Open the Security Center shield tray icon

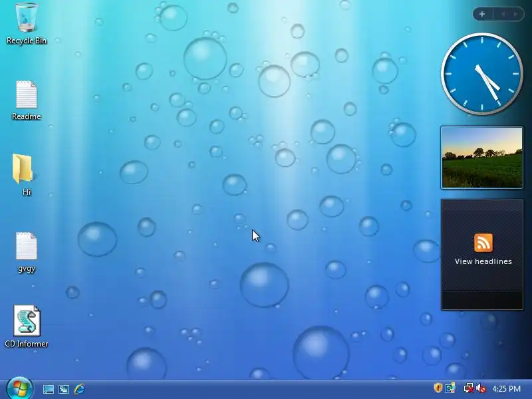tap(438, 388)
